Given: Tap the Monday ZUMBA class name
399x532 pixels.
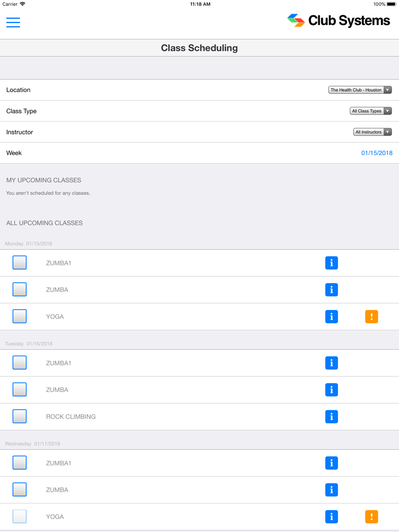Looking at the screenshot, I should pyautogui.click(x=57, y=290).
